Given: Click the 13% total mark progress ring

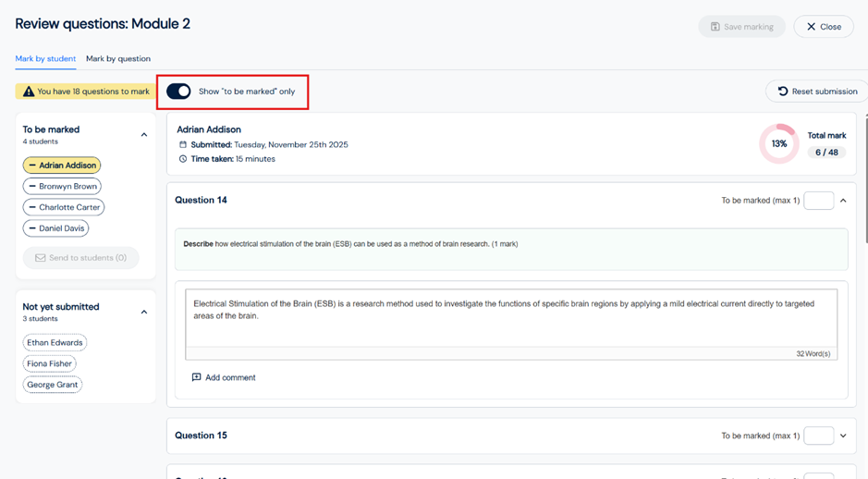Looking at the screenshot, I should (778, 144).
